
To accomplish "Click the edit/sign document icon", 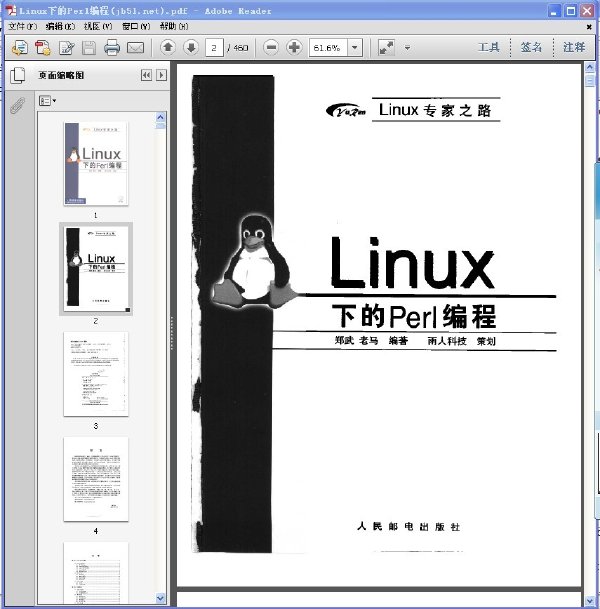I will tap(66, 48).
